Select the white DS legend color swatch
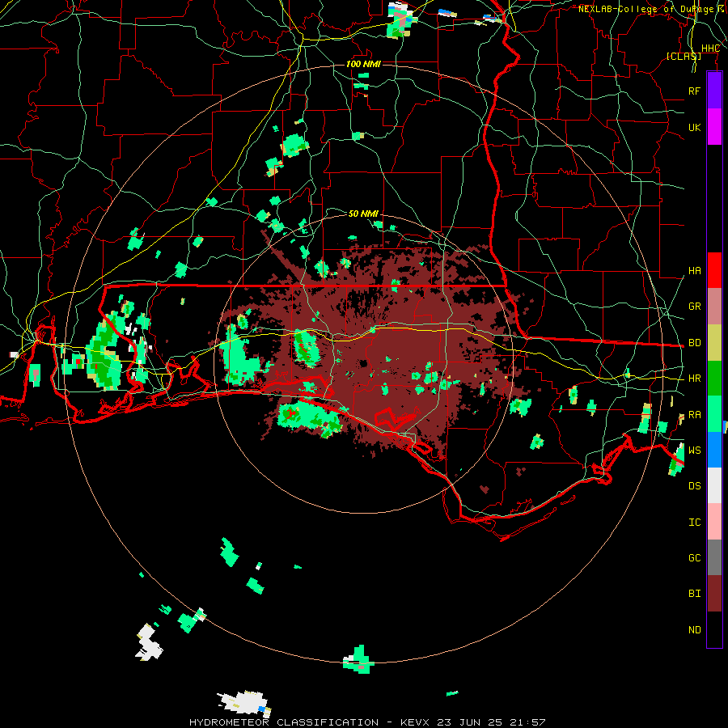 coord(714,485)
